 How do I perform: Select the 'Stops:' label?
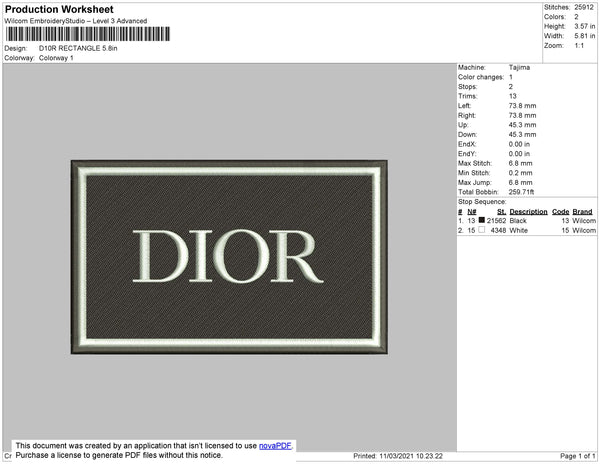point(468,87)
